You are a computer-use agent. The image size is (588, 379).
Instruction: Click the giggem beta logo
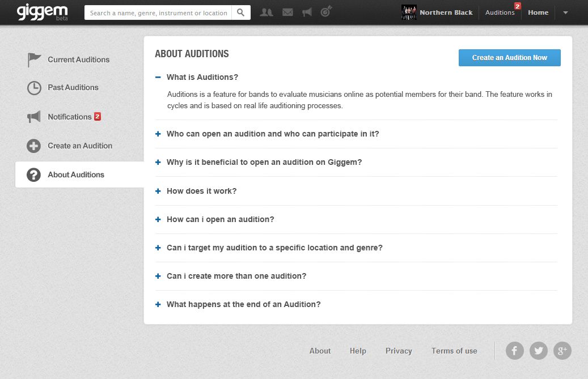coord(42,12)
